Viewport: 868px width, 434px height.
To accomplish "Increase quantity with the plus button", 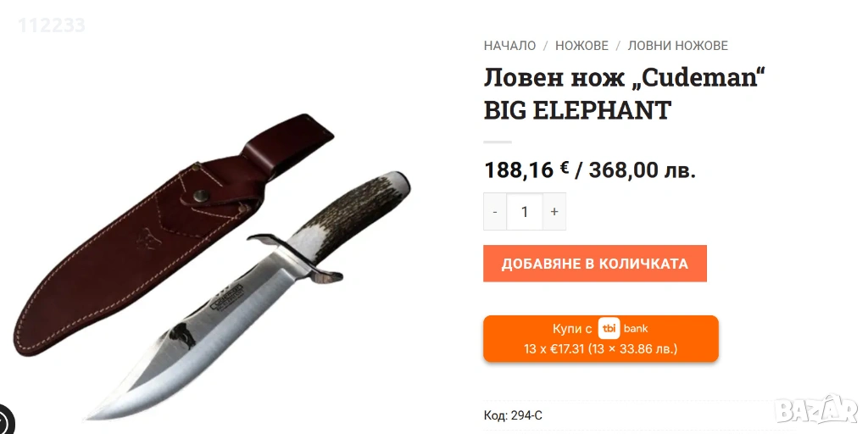I will (x=554, y=211).
